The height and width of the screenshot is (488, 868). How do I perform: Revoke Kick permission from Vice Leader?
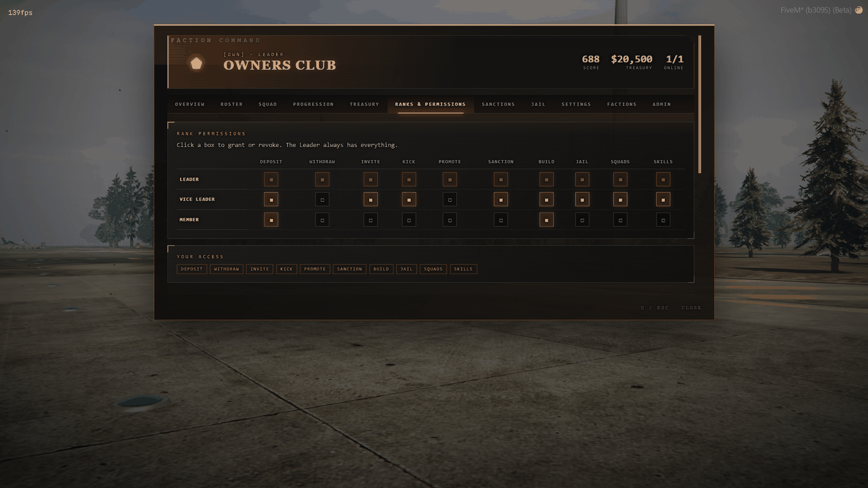pyautogui.click(x=409, y=200)
